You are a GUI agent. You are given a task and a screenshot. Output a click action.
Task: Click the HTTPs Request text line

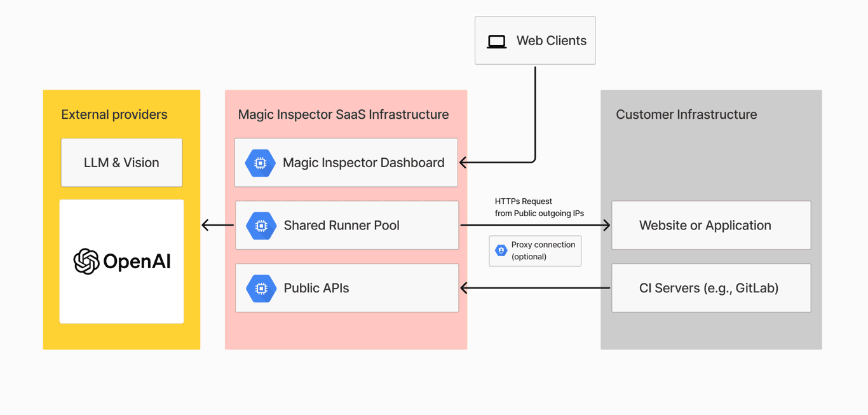pyautogui.click(x=524, y=201)
